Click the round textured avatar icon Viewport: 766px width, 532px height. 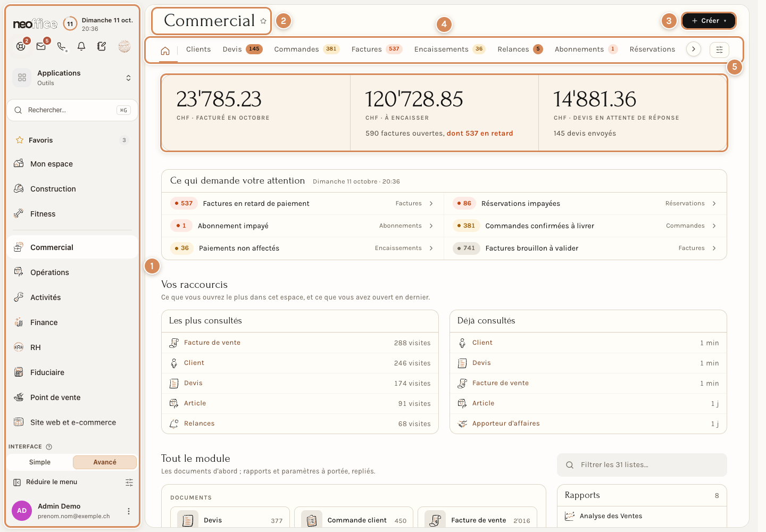[x=124, y=46]
